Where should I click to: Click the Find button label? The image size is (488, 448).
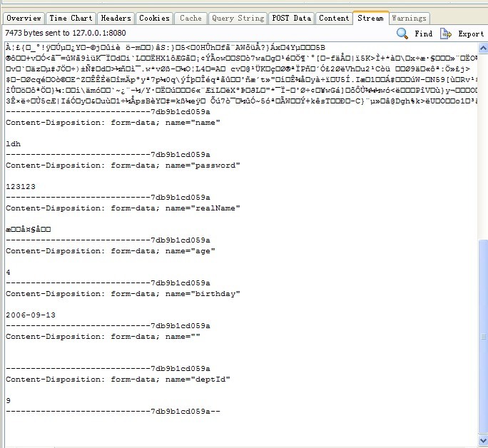423,34
